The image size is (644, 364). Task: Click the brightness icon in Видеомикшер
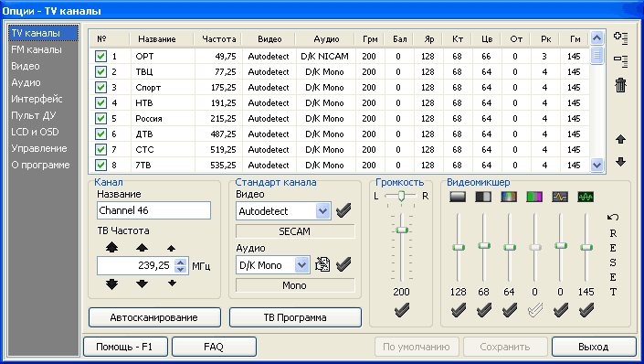458,197
